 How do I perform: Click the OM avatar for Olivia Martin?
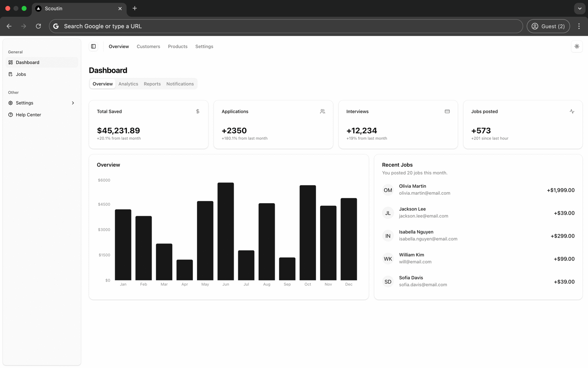point(388,190)
